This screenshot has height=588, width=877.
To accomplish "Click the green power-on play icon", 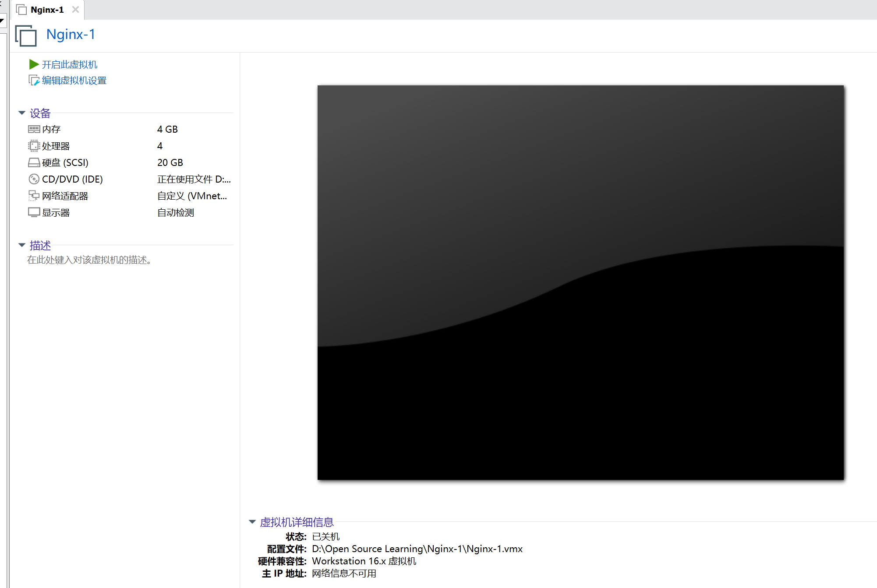I will [34, 64].
